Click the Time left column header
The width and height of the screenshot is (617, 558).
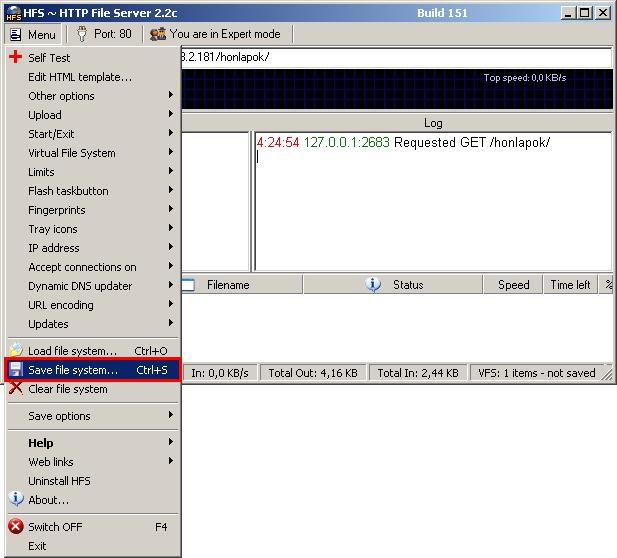point(570,285)
